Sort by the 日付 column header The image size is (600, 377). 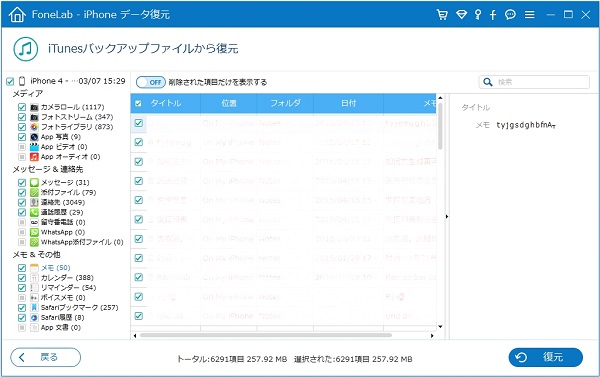(349, 103)
